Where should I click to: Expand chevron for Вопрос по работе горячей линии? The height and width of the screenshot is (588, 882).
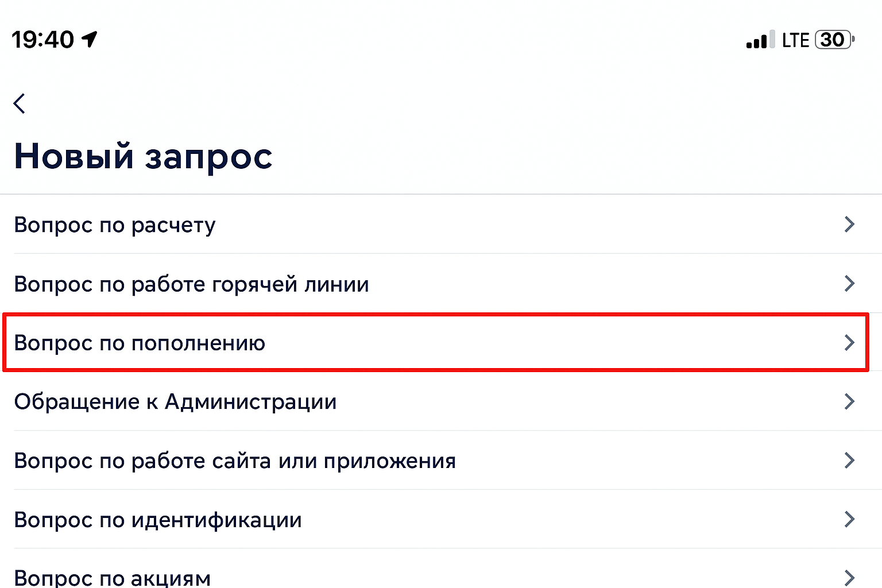pyautogui.click(x=849, y=283)
